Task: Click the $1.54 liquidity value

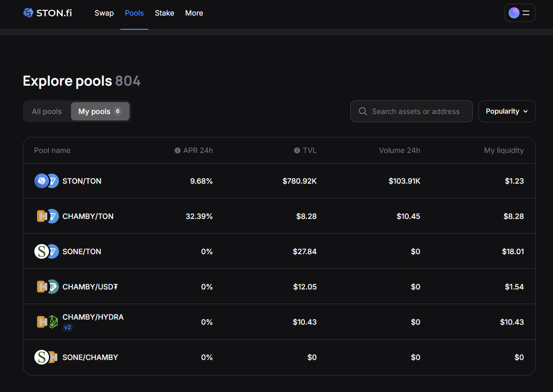Action: [x=514, y=287]
